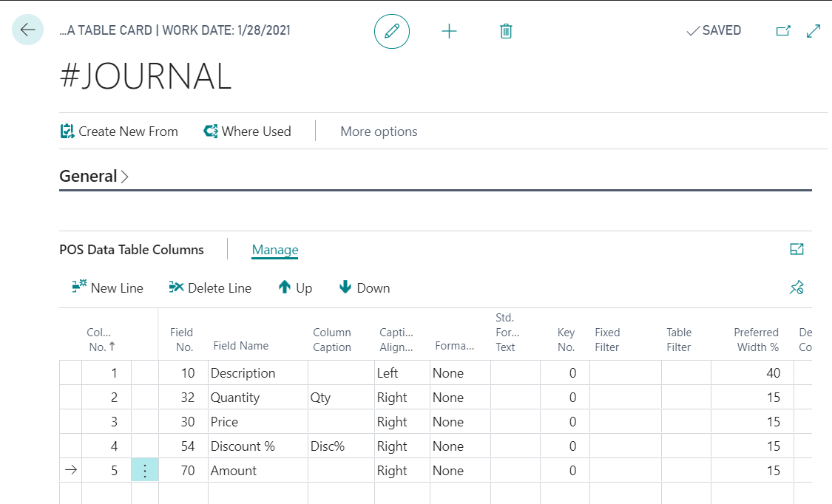
Task: Click the expand to full screen arrows
Action: click(814, 31)
